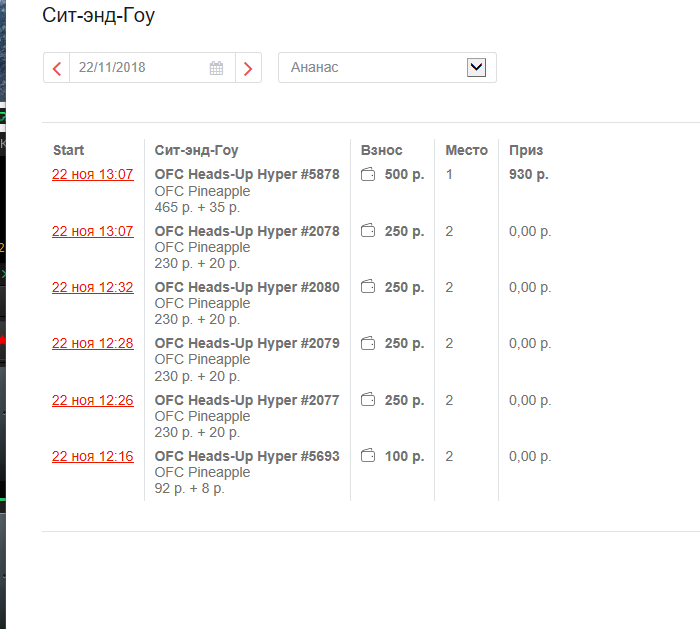Open the 22 ноя 13:07 link for #5878

coord(92,175)
